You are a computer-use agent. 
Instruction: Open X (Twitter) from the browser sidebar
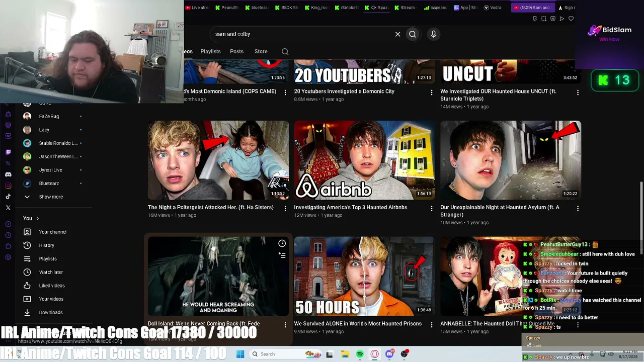(8, 208)
